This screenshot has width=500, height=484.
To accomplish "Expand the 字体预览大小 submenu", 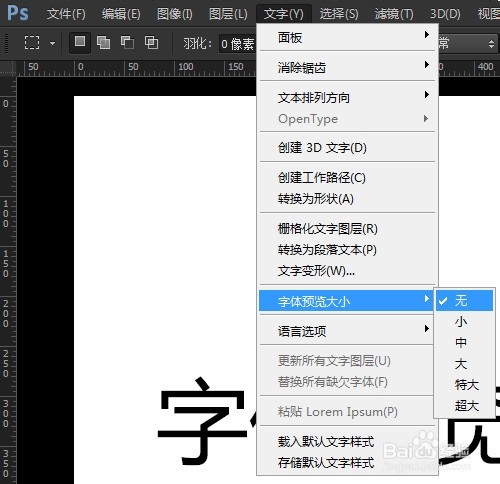I will pos(347,301).
